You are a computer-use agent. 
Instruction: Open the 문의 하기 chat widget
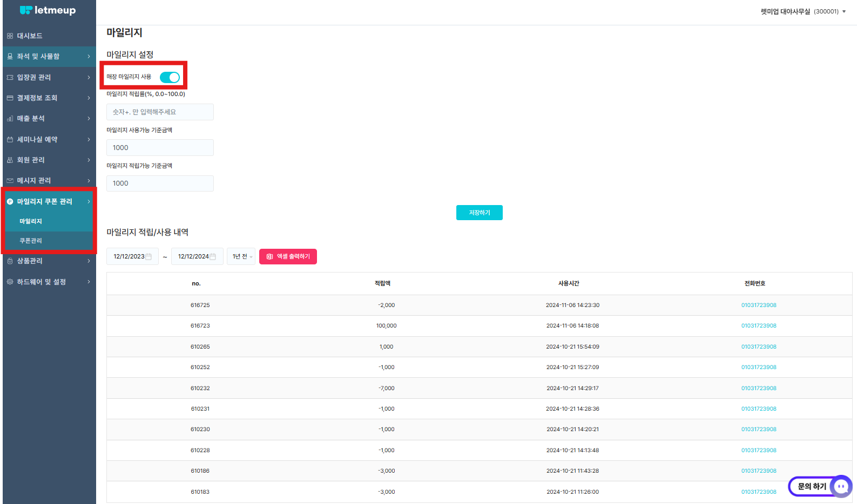point(820,486)
